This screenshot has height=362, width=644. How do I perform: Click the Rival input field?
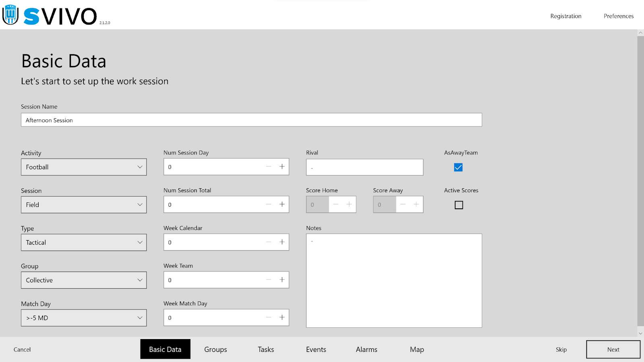pyautogui.click(x=365, y=167)
